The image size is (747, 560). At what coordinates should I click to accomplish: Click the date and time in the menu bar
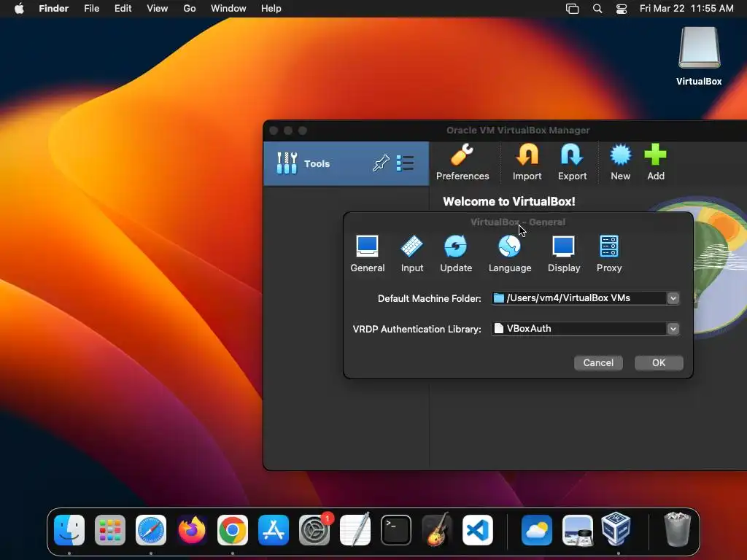point(686,9)
